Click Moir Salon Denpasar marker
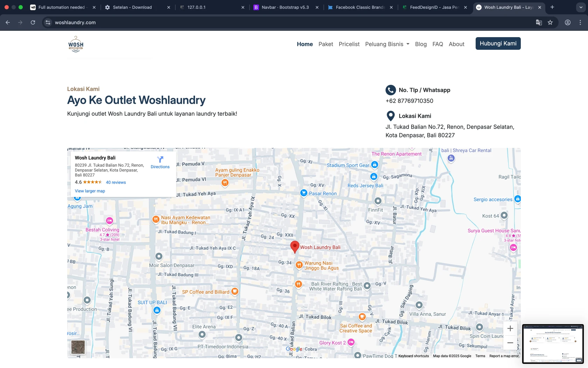 [x=159, y=257]
